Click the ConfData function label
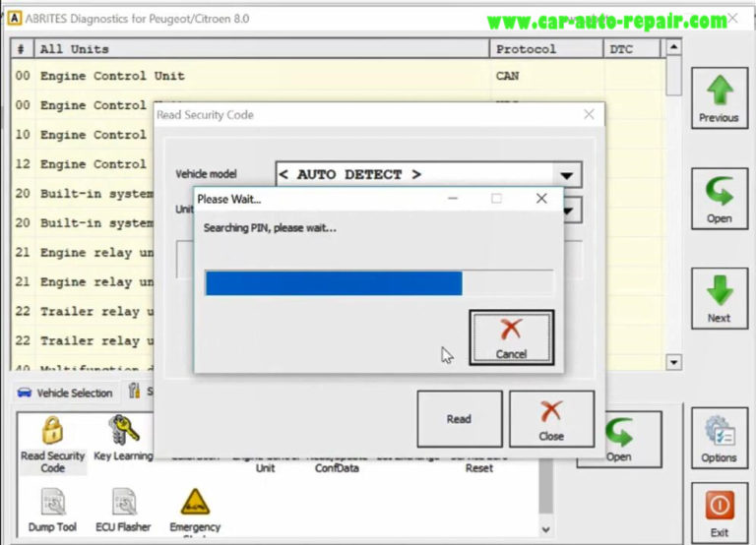Screen dimensions: 756x545 [x=337, y=468]
